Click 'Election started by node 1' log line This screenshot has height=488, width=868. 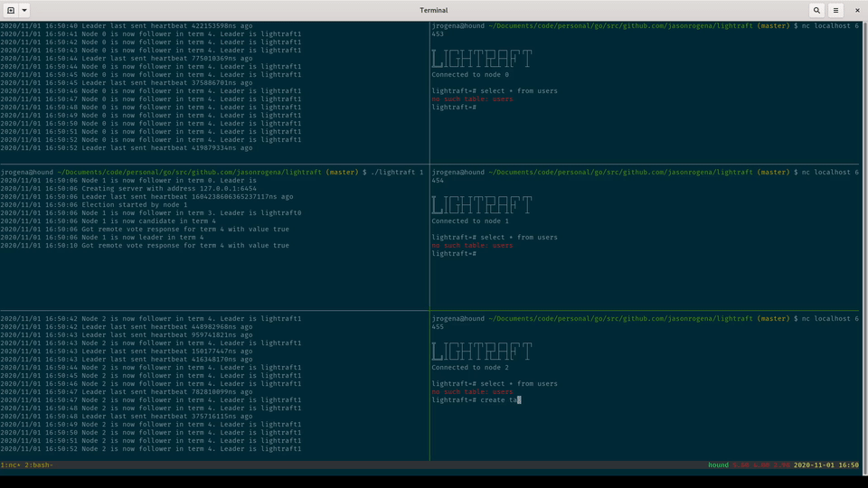point(93,205)
